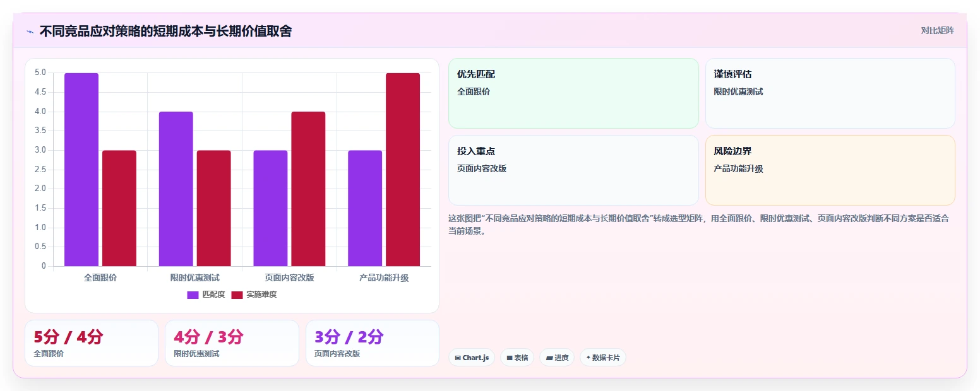Click the purple bar for 页面内容改版
This screenshot has width=980, height=391.
pyautogui.click(x=270, y=208)
